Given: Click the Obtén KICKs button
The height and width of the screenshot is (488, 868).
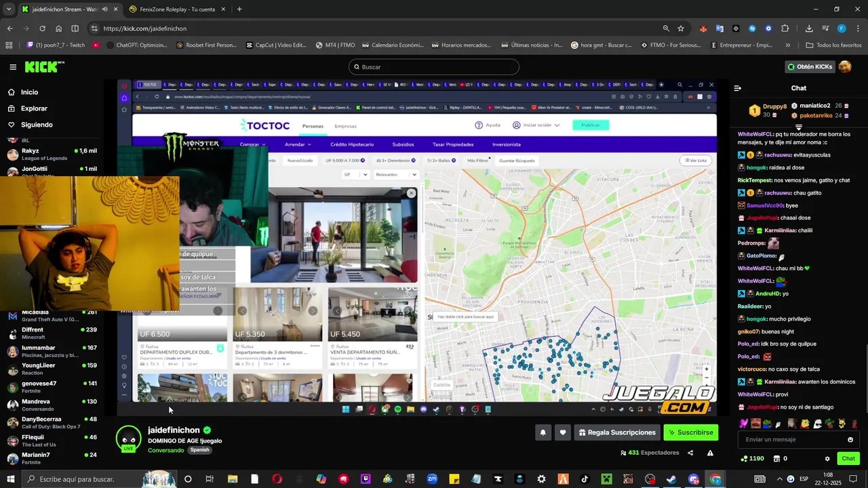Looking at the screenshot, I should [x=809, y=67].
